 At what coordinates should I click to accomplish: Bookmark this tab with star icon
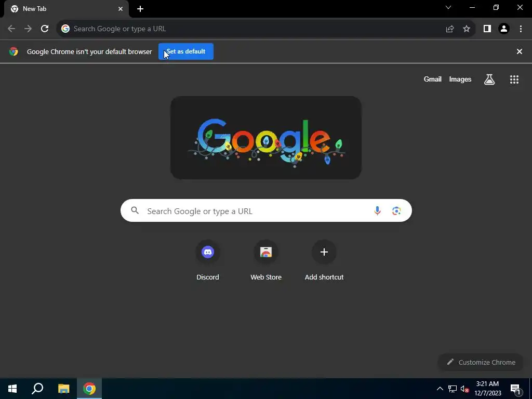[x=467, y=29]
